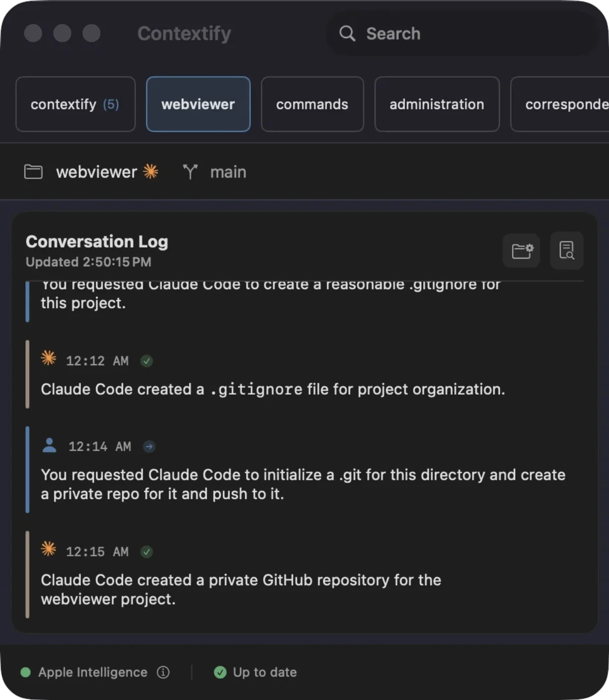Focus the Search input field
This screenshot has width=609, height=700.
click(463, 33)
